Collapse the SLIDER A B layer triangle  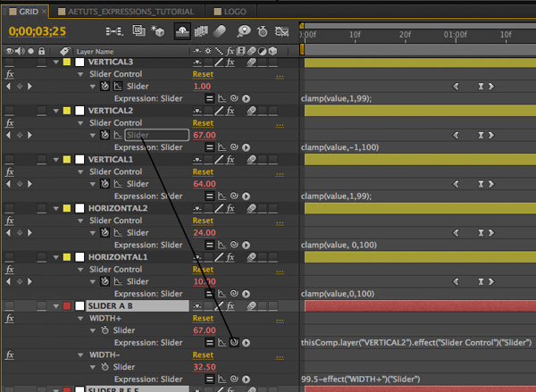coord(55,306)
